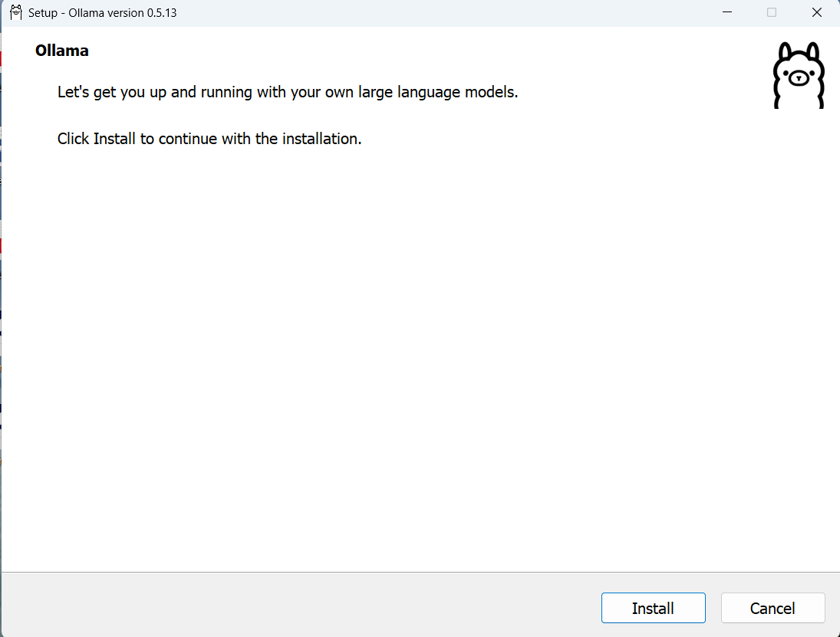Click the llama face illustration's nose
840x637 pixels.
coord(798,80)
